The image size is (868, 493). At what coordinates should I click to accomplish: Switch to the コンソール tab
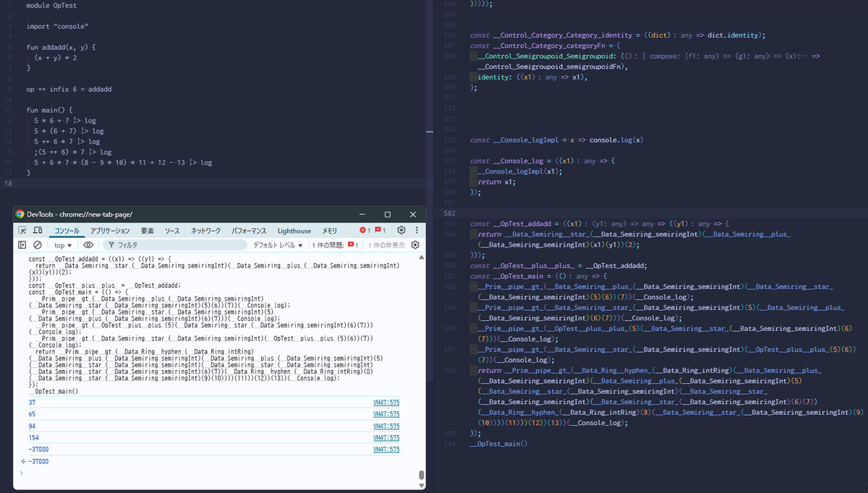[67, 231]
